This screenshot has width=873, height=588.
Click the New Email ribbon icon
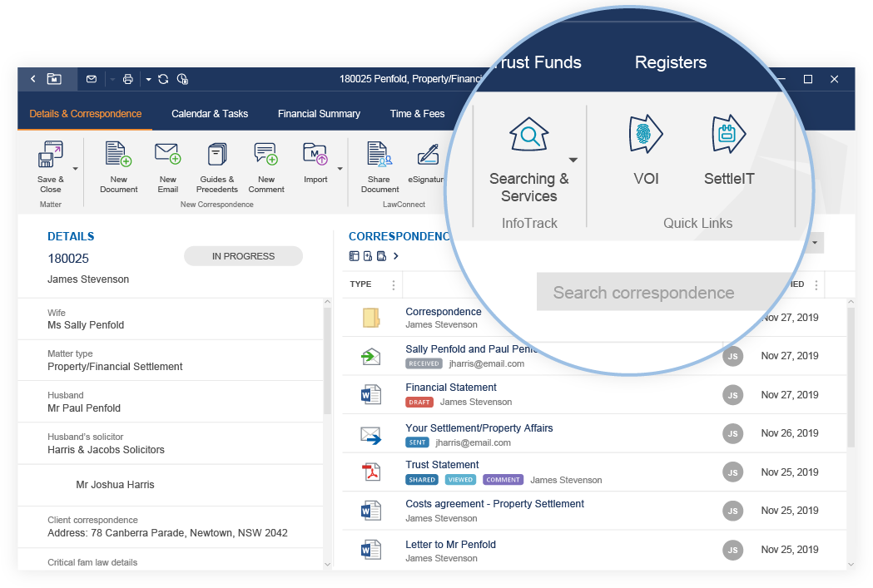(x=167, y=154)
